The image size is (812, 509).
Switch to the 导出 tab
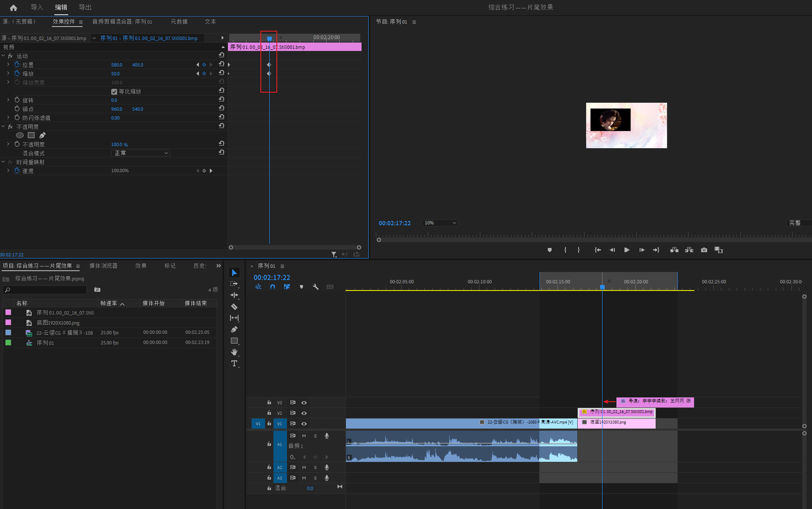coord(85,7)
